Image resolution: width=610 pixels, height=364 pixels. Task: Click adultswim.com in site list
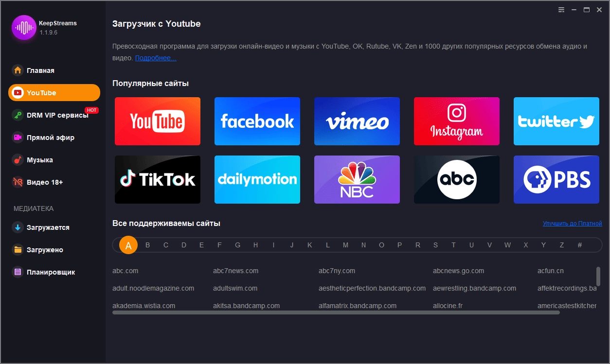click(x=235, y=288)
